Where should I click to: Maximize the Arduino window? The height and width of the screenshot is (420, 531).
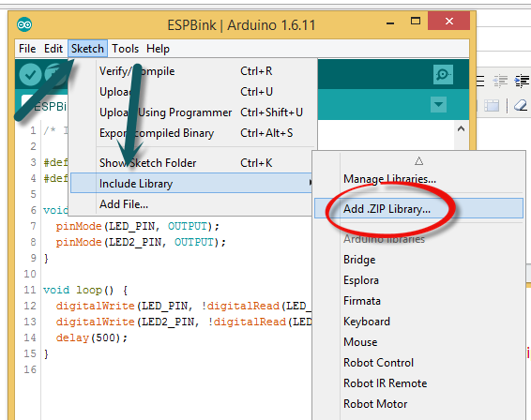tap(416, 22)
